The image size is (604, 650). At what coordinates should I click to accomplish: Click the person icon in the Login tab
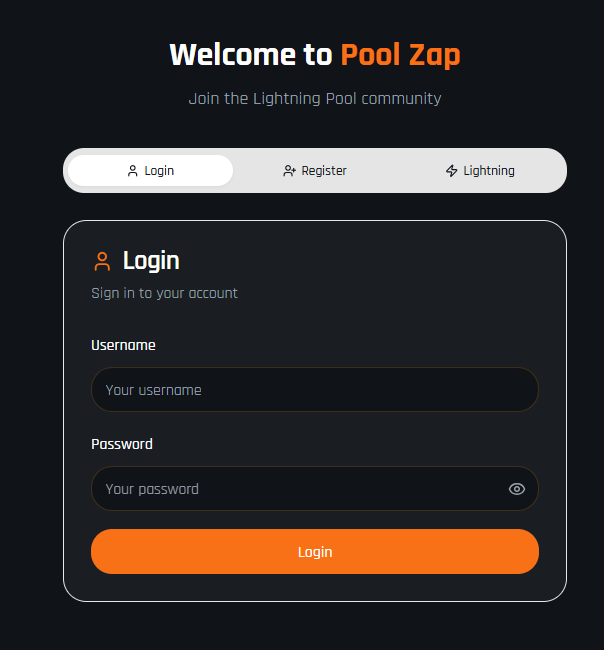click(133, 171)
